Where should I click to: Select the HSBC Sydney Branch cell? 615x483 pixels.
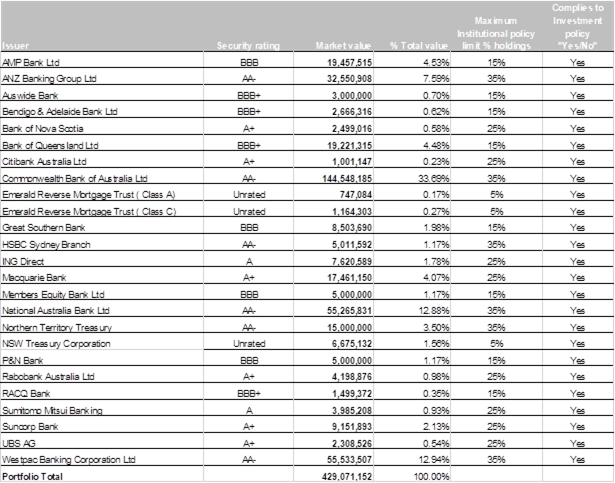(46, 245)
